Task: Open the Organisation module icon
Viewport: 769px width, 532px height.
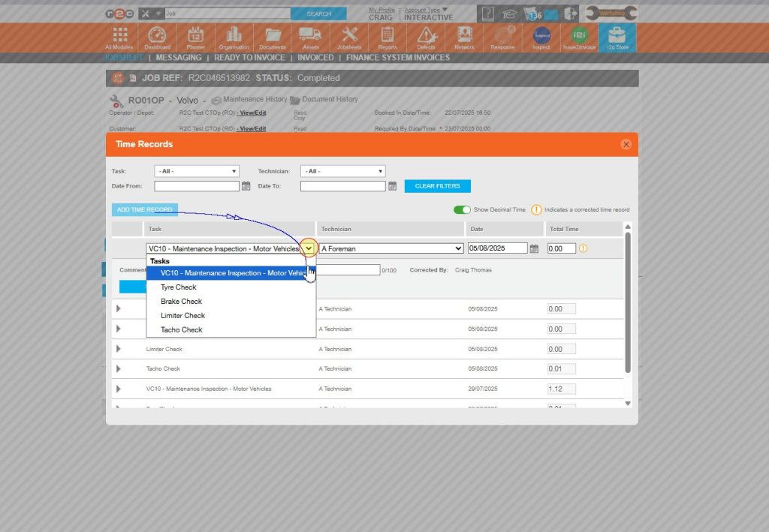Action: [234, 38]
